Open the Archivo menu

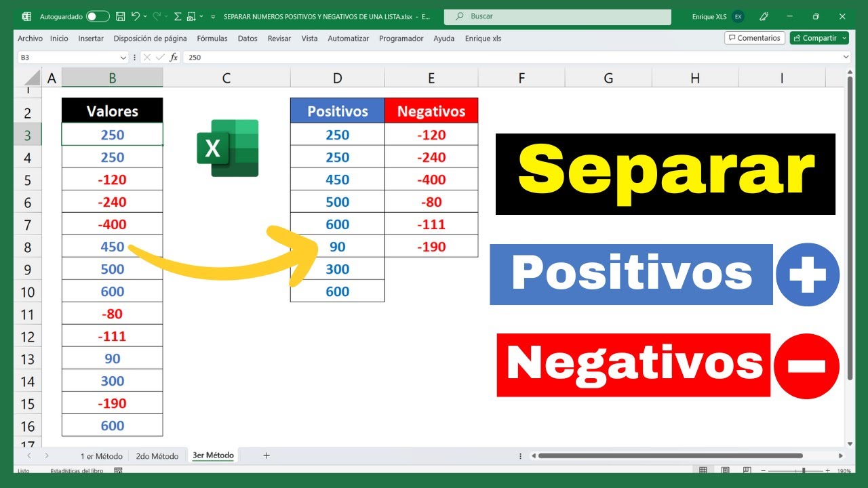click(x=30, y=39)
